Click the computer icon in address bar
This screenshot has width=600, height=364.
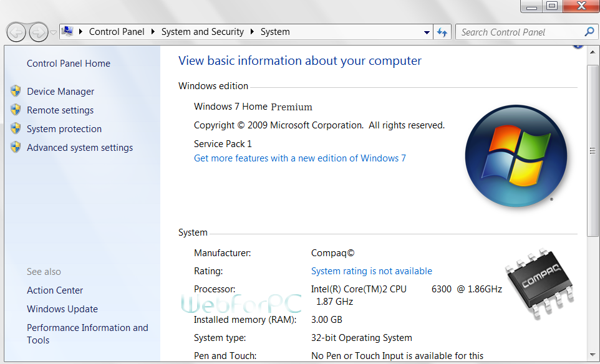pos(67,31)
